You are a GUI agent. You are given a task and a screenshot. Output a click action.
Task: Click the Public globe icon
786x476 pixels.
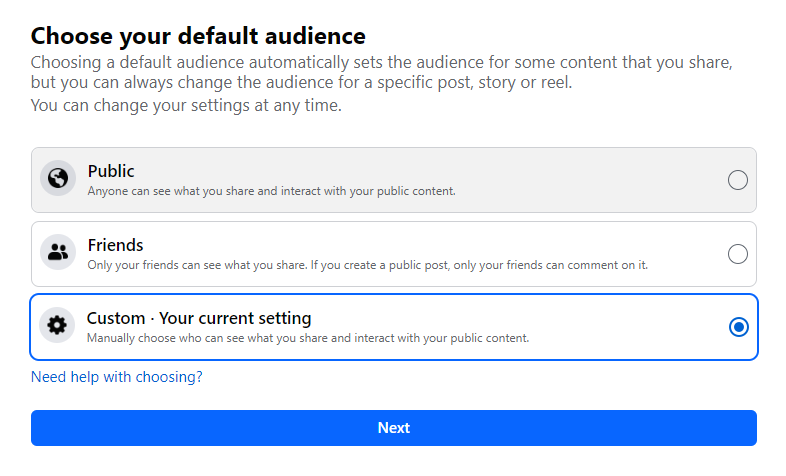pos(58,178)
